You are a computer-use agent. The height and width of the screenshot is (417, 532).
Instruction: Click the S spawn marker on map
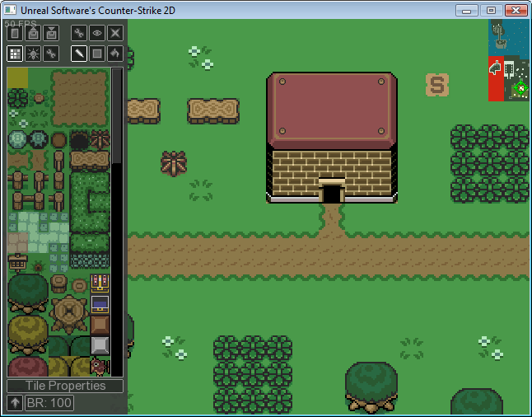pyautogui.click(x=437, y=85)
